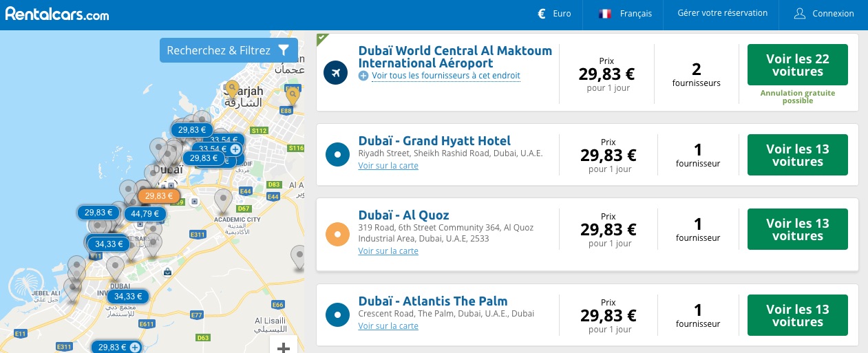Open the Dubaï - Atlantis The Palm title link

tap(433, 301)
